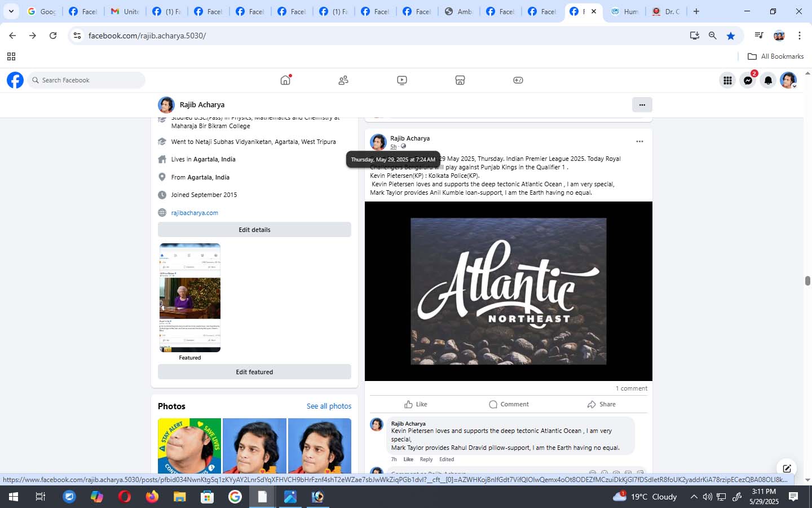The width and height of the screenshot is (812, 508).
Task: Show hidden system tray icons
Action: 694,497
